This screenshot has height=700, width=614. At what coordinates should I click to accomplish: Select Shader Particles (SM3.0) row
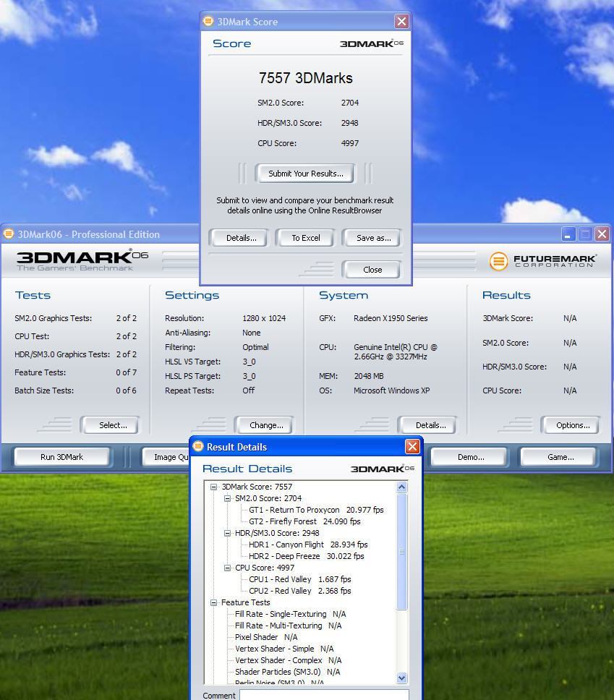(288, 673)
